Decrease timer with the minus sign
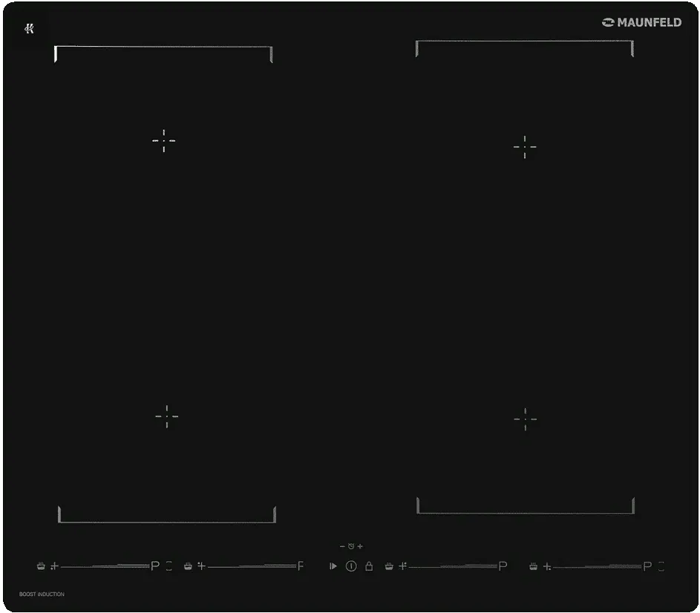The width and height of the screenshot is (700, 613). pos(342,547)
